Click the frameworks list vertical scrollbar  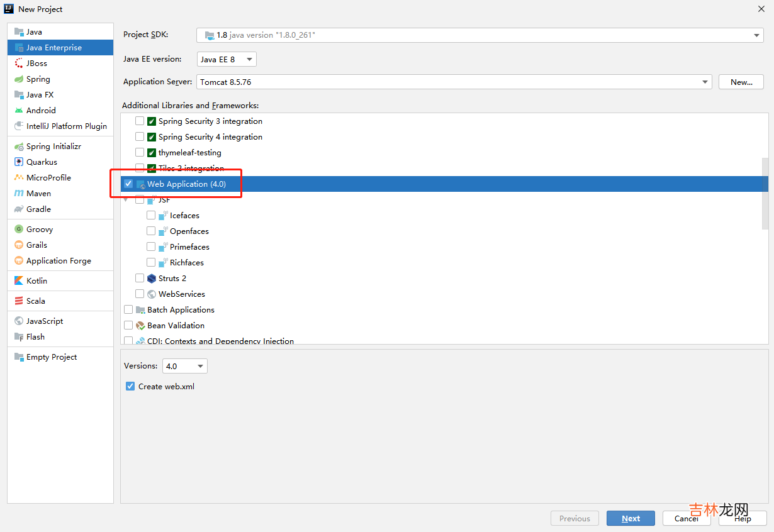(765, 193)
